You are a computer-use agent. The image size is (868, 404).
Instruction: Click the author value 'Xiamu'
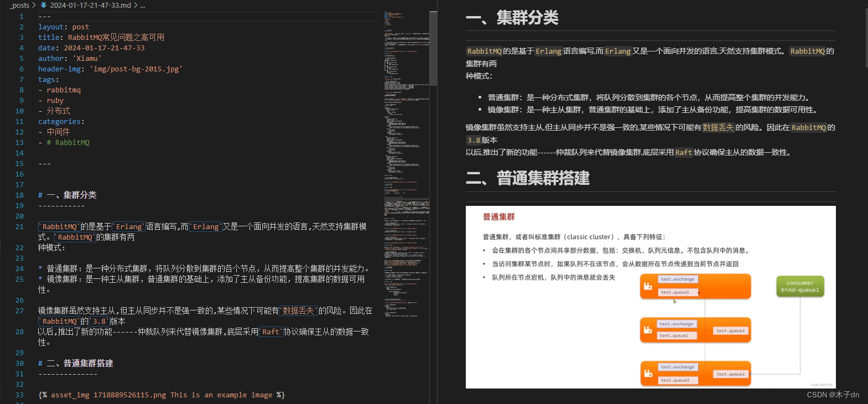click(87, 58)
